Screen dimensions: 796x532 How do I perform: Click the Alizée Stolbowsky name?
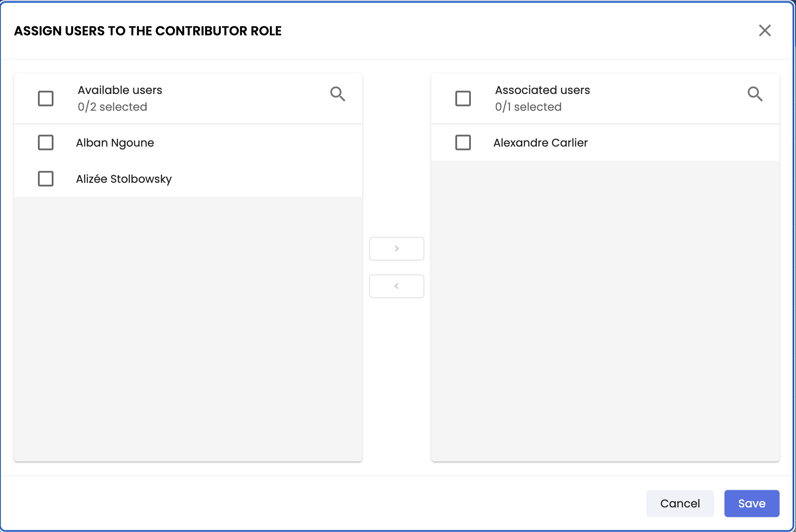124,179
